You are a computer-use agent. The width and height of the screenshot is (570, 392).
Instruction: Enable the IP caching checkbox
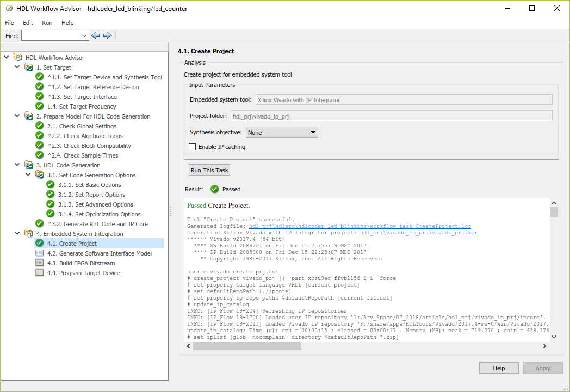192,147
